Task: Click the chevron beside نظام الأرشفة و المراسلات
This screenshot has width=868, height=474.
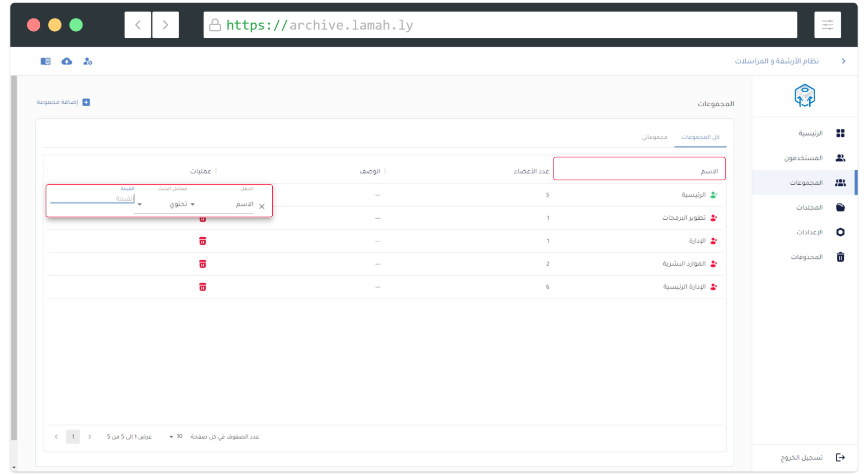Action: pos(844,61)
